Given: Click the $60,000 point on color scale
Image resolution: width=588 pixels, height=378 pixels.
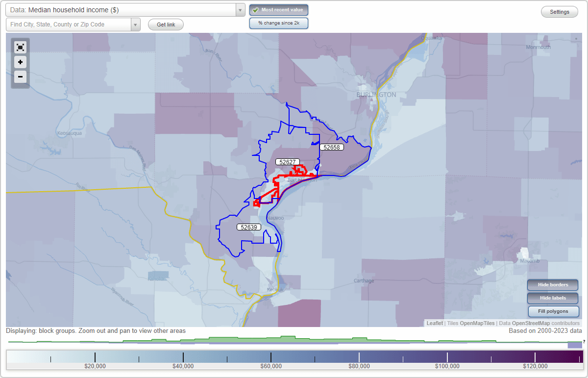Looking at the screenshot, I should click(x=271, y=366).
